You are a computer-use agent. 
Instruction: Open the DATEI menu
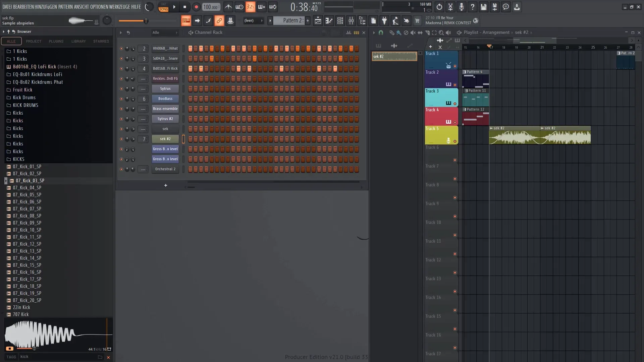[x=7, y=7]
